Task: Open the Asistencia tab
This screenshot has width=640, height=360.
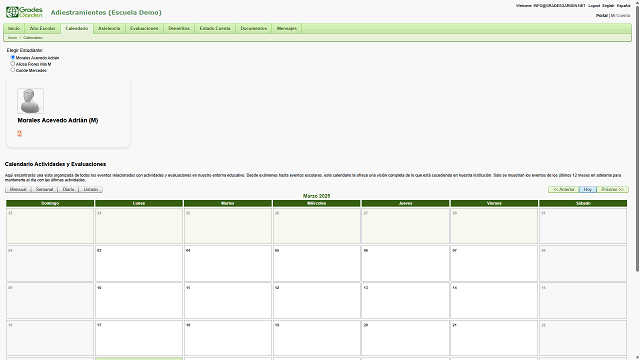Action: pos(109,28)
